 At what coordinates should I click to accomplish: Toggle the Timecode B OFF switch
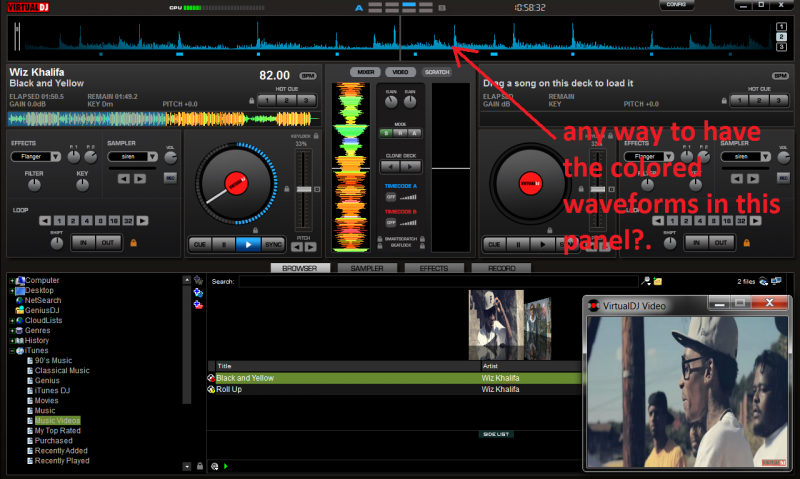[x=391, y=223]
